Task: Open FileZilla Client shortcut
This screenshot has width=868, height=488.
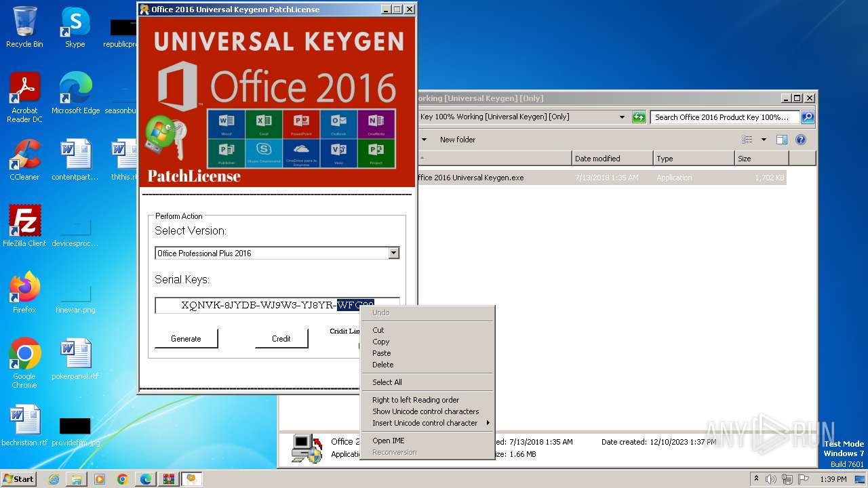Action: [x=24, y=226]
